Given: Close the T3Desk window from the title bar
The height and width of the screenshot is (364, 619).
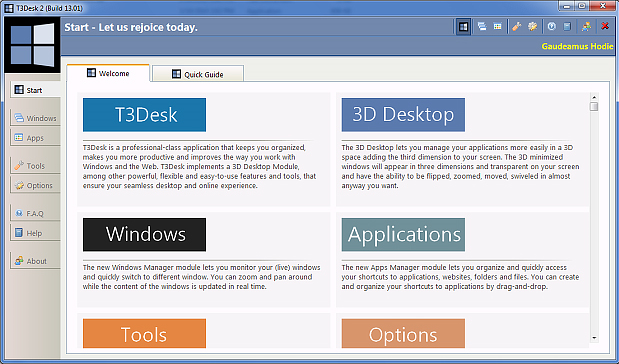Looking at the screenshot, I should click(603, 6).
